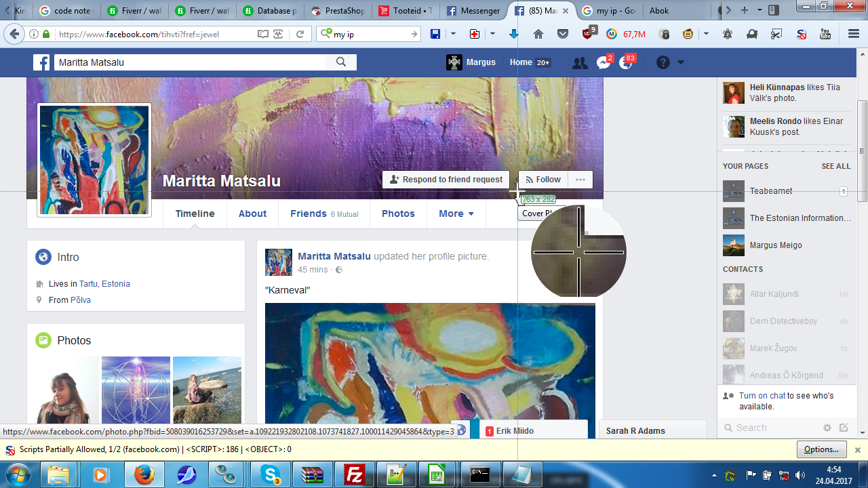Click the Facebook search magnifier button

coord(341,62)
